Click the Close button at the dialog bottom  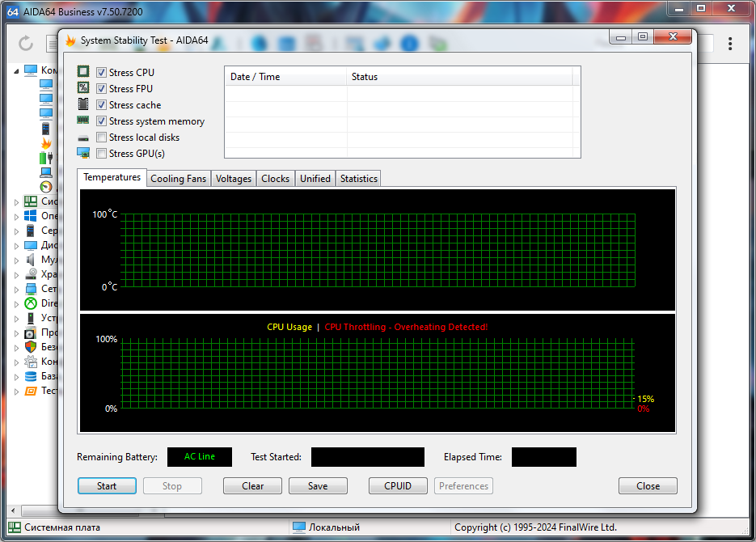[x=648, y=486]
